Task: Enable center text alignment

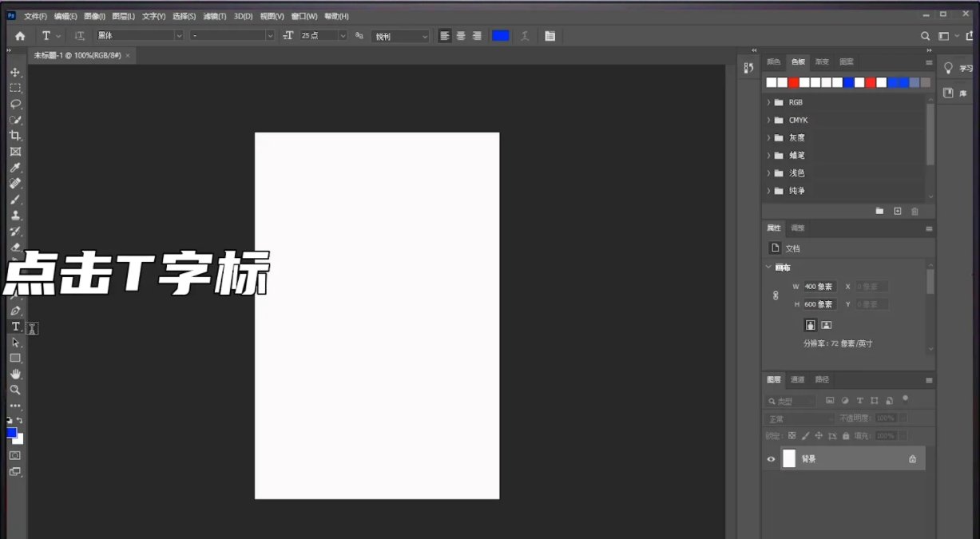Action: click(x=461, y=35)
